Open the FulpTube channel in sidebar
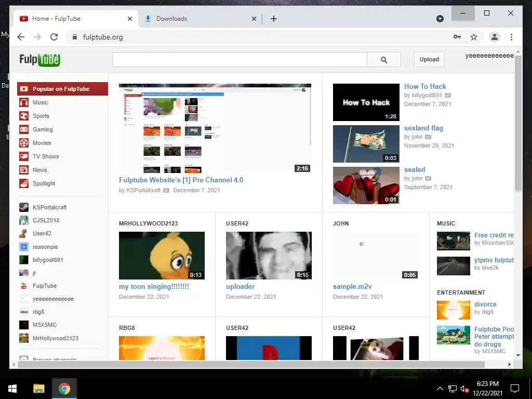 coord(45,286)
